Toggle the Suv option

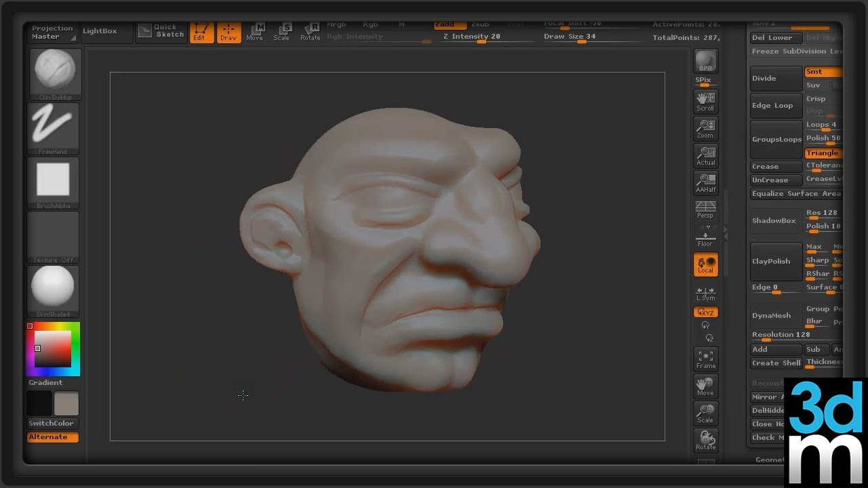[x=816, y=85]
